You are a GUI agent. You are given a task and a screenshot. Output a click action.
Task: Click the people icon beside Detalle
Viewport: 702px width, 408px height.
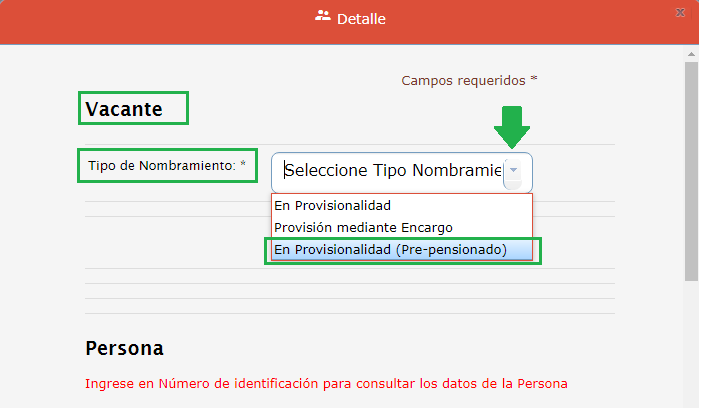(x=322, y=16)
